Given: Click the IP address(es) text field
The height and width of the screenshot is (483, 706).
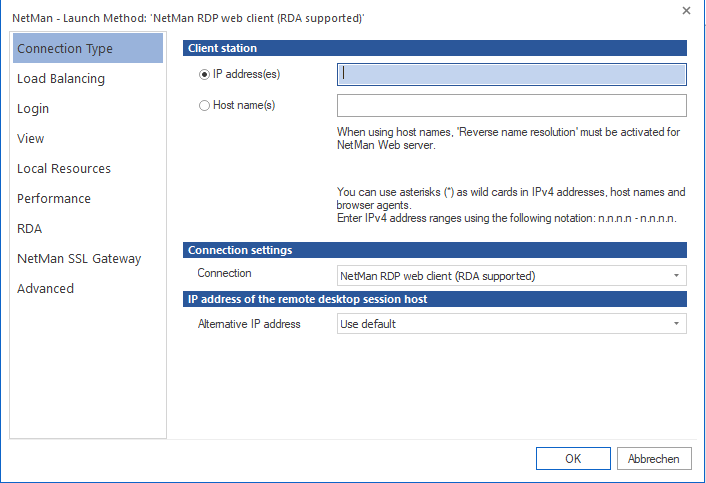Looking at the screenshot, I should pyautogui.click(x=511, y=74).
